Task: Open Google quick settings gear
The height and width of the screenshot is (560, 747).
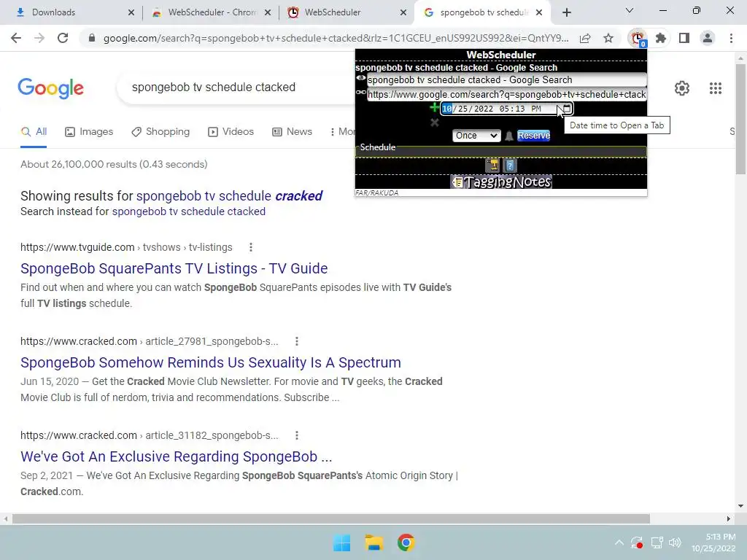Action: coord(682,88)
